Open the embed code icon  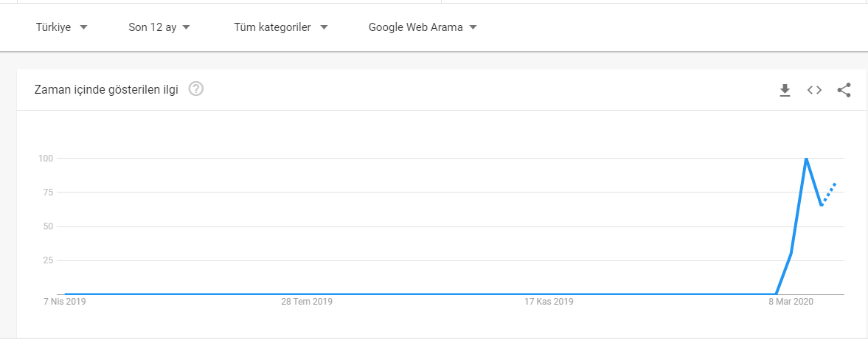click(814, 90)
